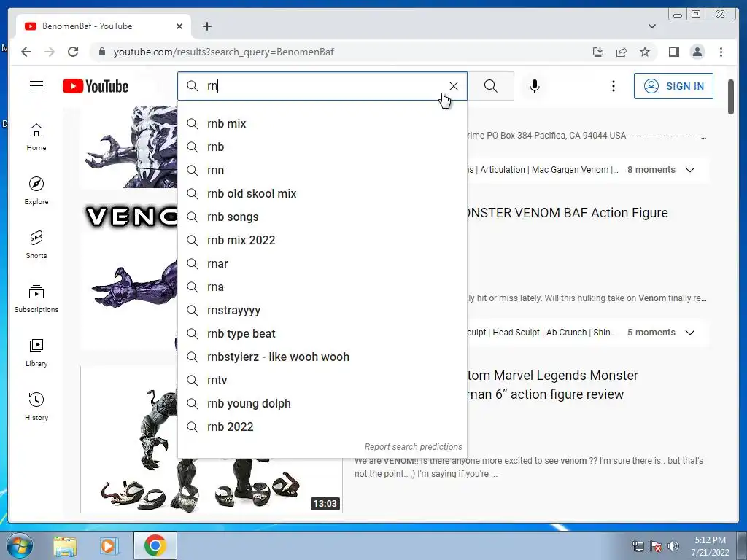Open Shorts in the sidebar
This screenshot has width=747, height=560.
tap(36, 245)
